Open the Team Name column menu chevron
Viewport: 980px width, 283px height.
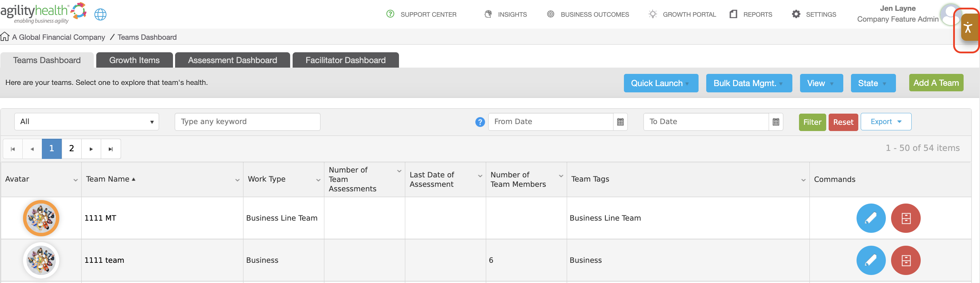[x=238, y=180]
